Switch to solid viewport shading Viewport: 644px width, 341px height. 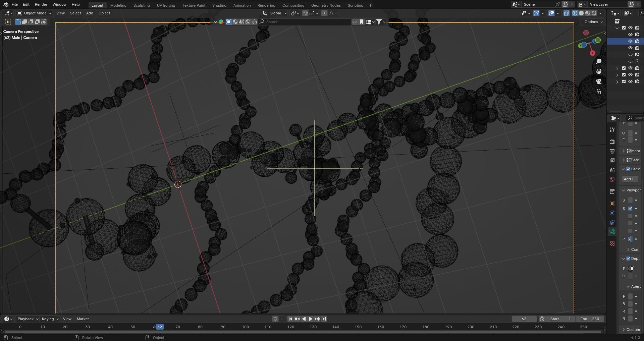(581, 13)
